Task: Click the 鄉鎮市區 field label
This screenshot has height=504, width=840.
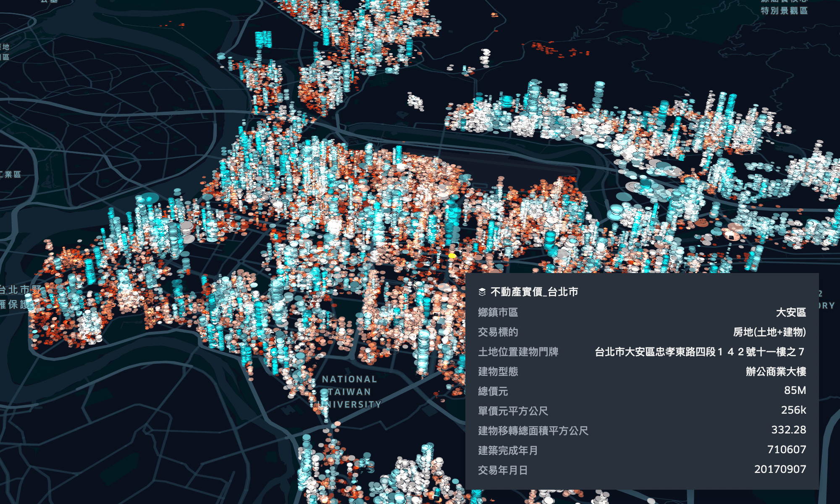Action: (x=498, y=312)
